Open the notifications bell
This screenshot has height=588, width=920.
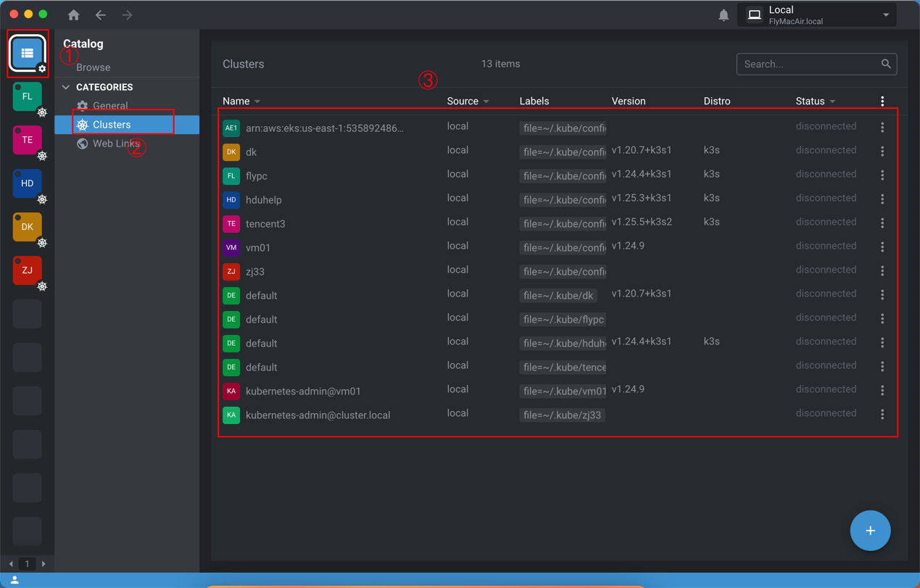click(x=724, y=15)
